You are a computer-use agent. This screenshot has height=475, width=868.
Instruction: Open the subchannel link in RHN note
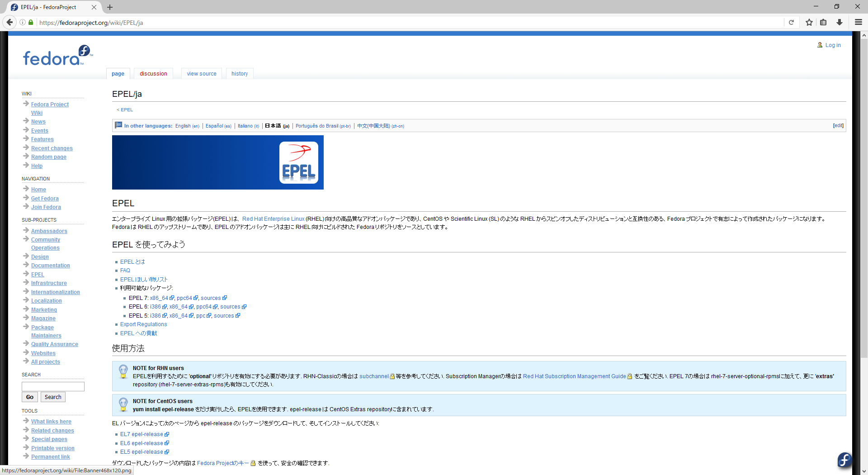[374, 376]
